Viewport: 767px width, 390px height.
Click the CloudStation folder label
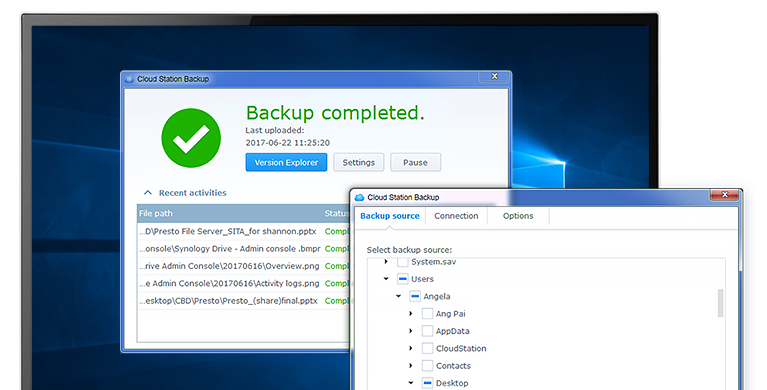click(x=461, y=348)
